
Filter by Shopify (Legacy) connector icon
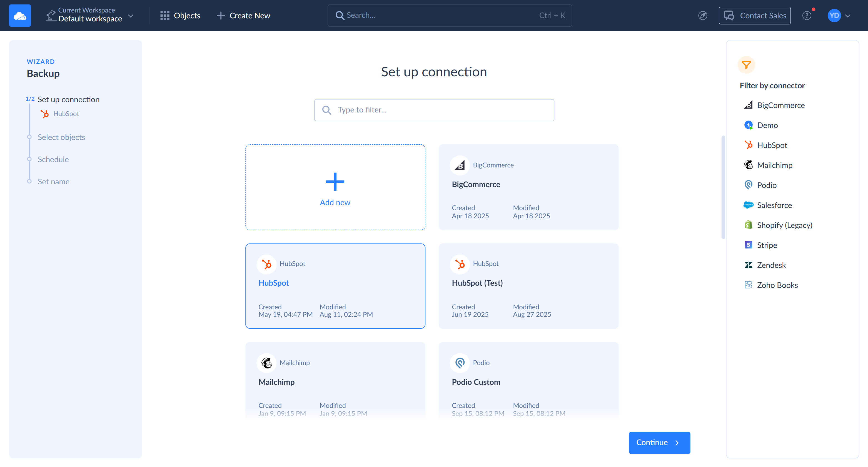748,225
